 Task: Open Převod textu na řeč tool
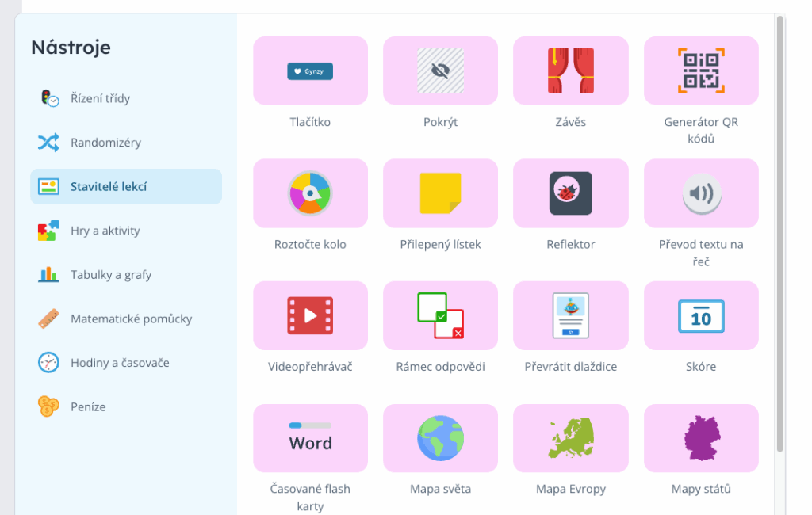pyautogui.click(x=700, y=193)
